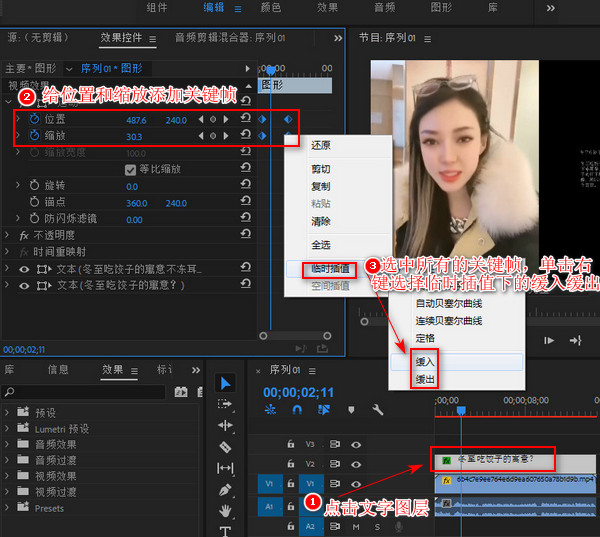Click 缩放 value 30.3

tap(134, 137)
